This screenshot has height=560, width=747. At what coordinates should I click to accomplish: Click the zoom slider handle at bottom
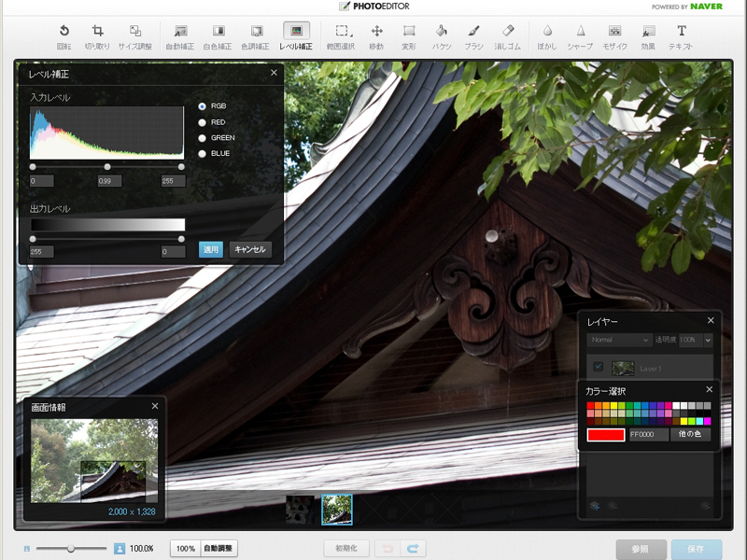click(71, 549)
